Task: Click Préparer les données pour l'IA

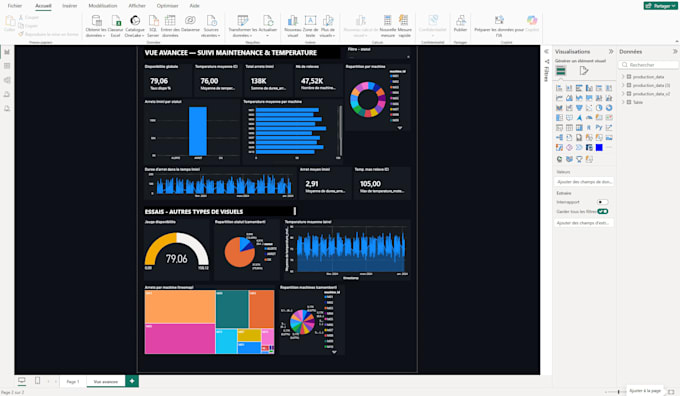Action: [x=499, y=26]
